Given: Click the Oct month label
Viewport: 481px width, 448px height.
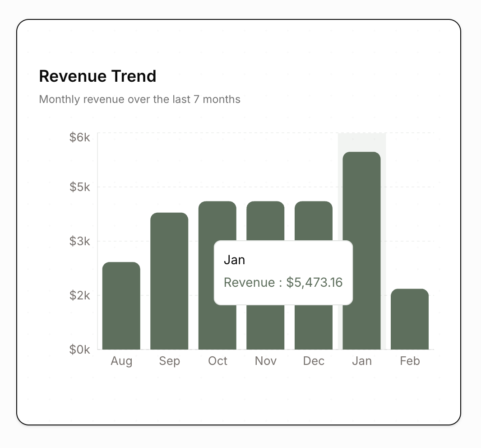Looking at the screenshot, I should pyautogui.click(x=217, y=361).
